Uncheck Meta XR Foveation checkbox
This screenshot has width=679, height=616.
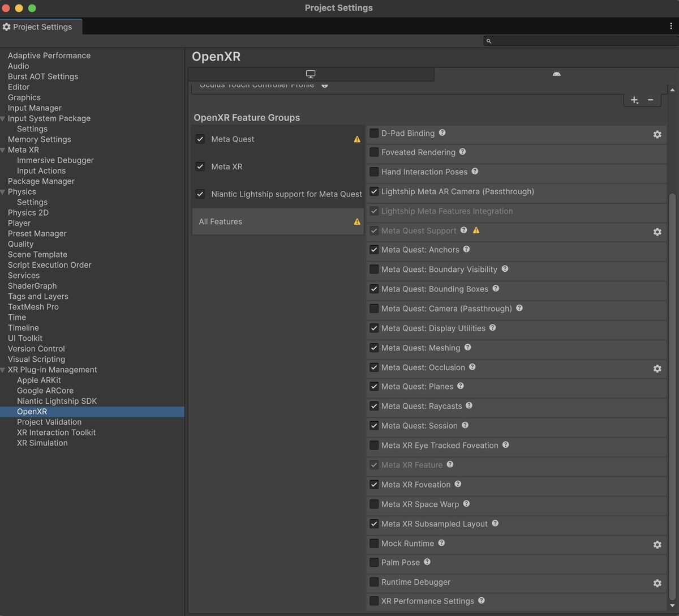tap(374, 485)
